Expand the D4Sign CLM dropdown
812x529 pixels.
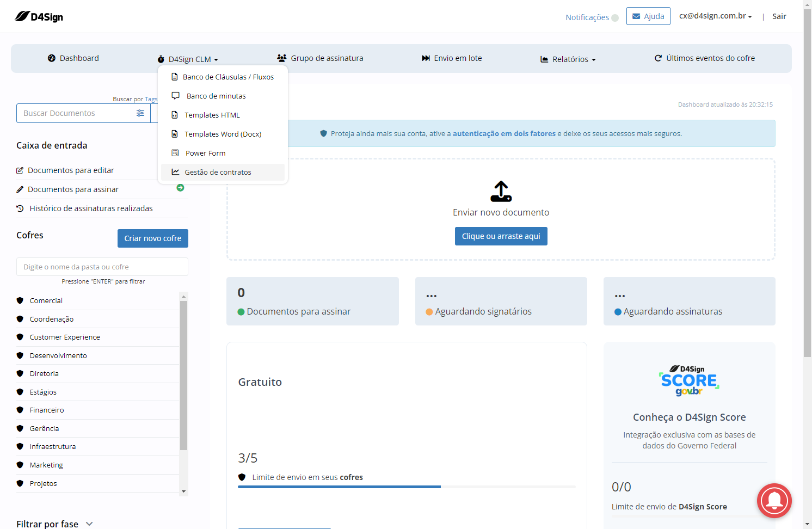(x=188, y=59)
